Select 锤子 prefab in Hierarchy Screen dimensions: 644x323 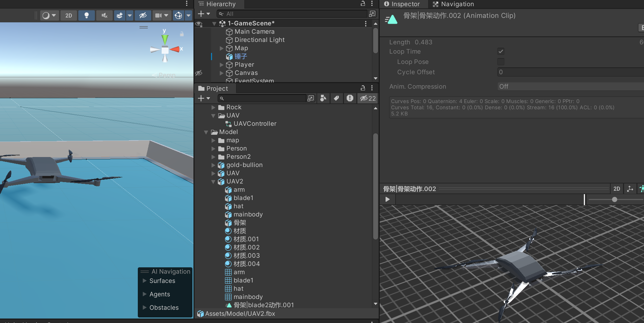click(x=241, y=56)
